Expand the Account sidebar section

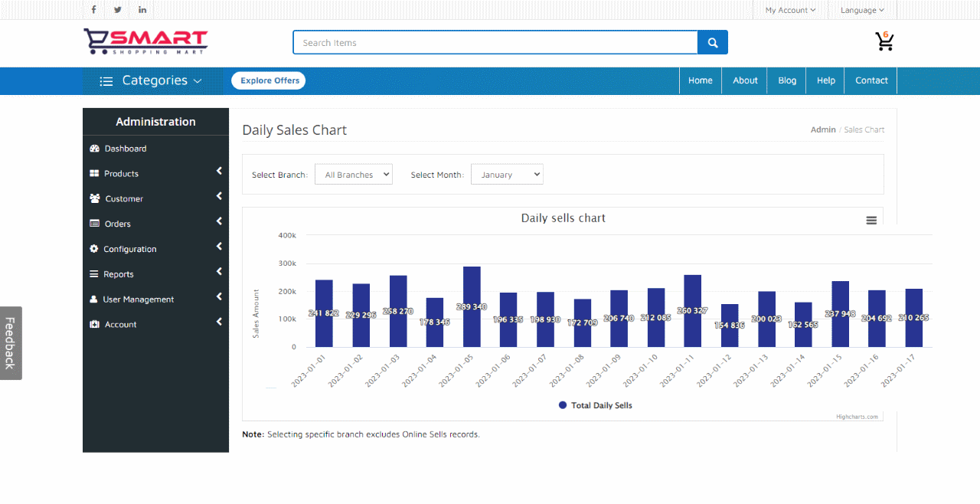pos(94,323)
